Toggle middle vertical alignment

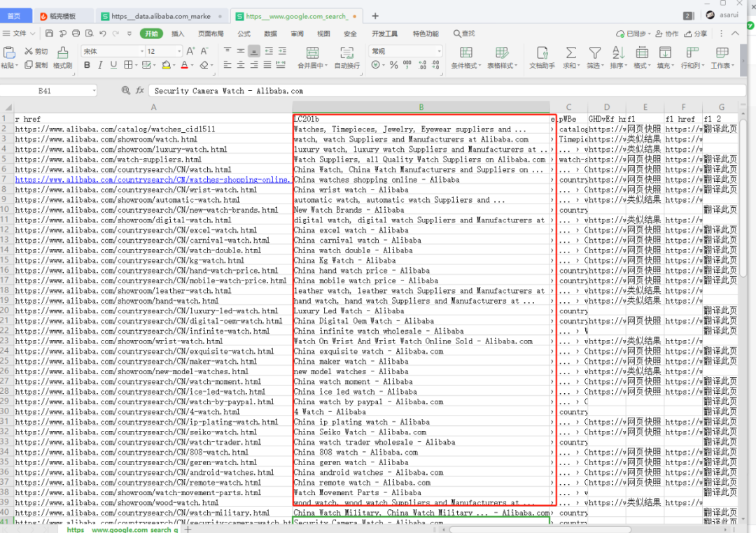click(241, 51)
